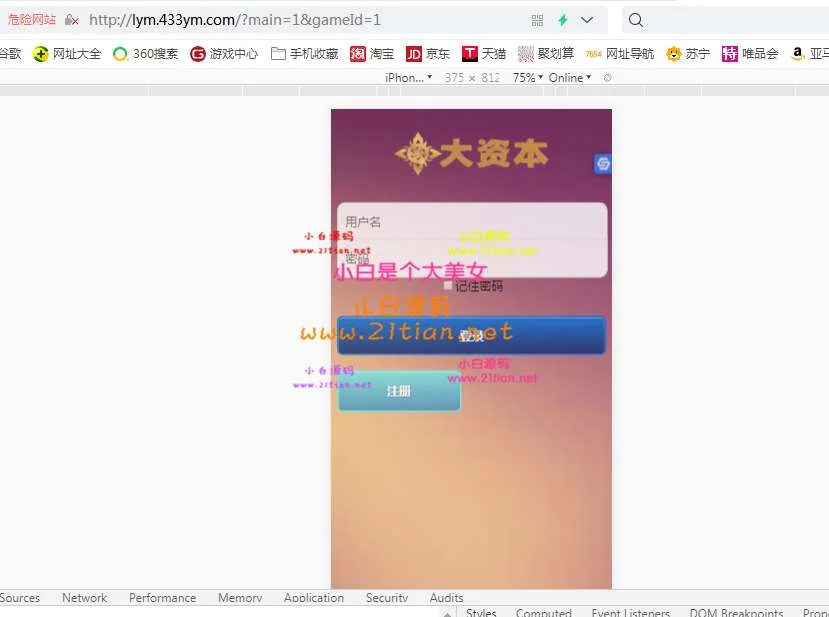Open the 淘宝 bookmark icon
This screenshot has height=617, width=829.
pos(358,54)
